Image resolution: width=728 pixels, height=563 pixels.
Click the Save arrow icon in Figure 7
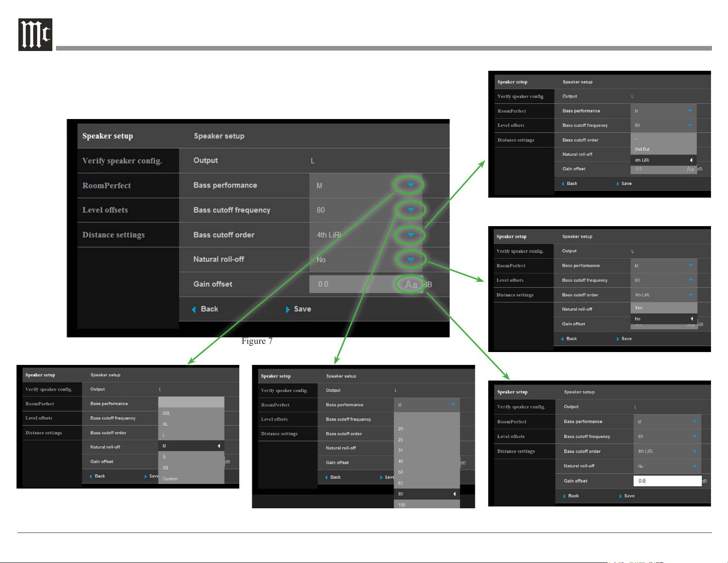pyautogui.click(x=288, y=309)
